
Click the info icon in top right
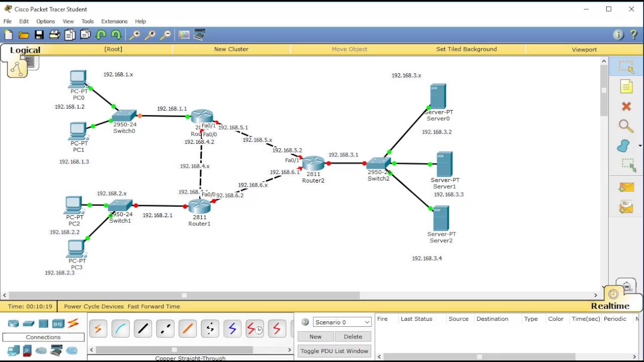tap(618, 35)
